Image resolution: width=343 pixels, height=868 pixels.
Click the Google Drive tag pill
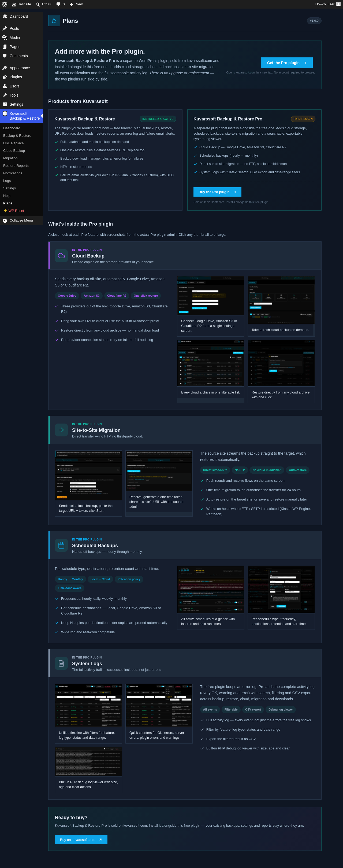point(67,296)
